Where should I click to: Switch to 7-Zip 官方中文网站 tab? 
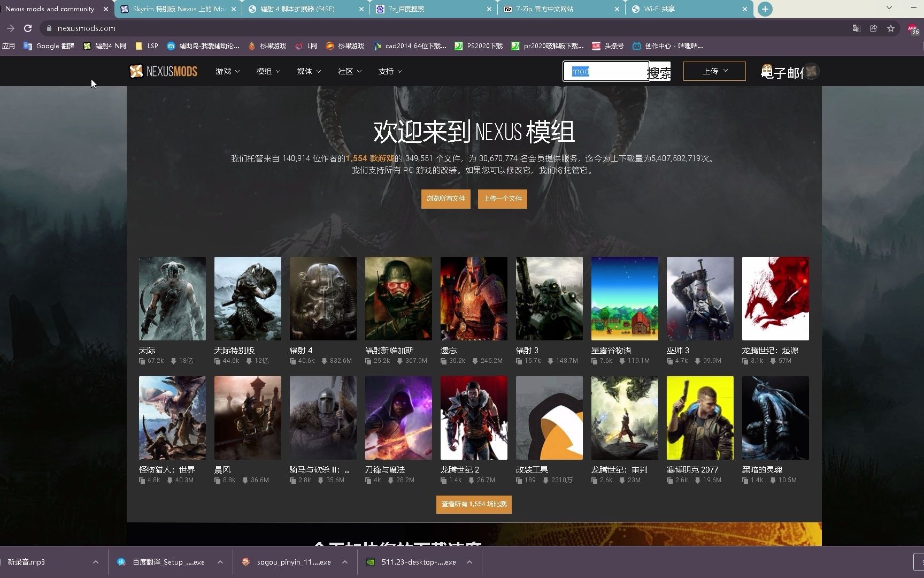[x=561, y=9]
